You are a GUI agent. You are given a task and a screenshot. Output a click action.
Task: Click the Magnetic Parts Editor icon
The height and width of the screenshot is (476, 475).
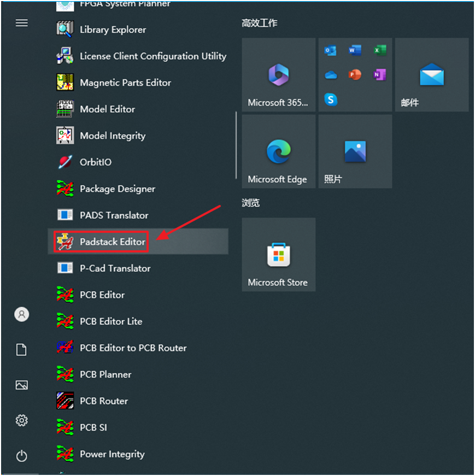(65, 83)
